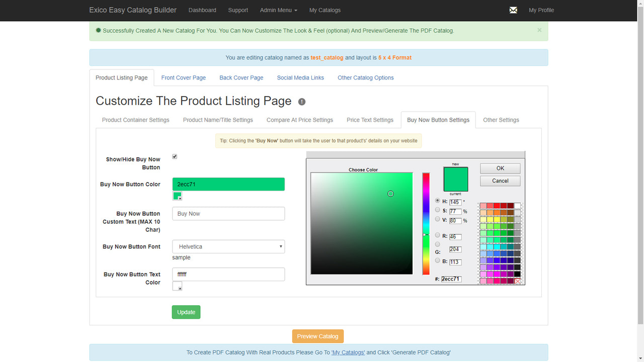Expand the Admin Menu in the navbar

(x=278, y=10)
